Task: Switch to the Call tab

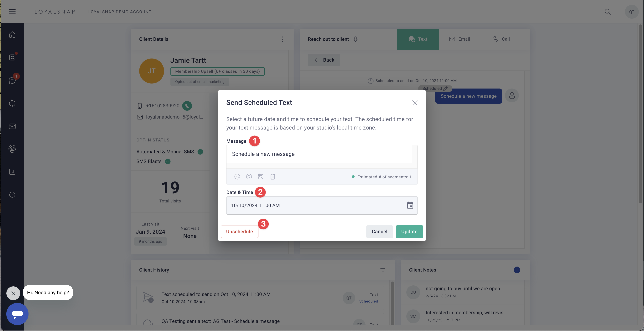Action: point(501,39)
